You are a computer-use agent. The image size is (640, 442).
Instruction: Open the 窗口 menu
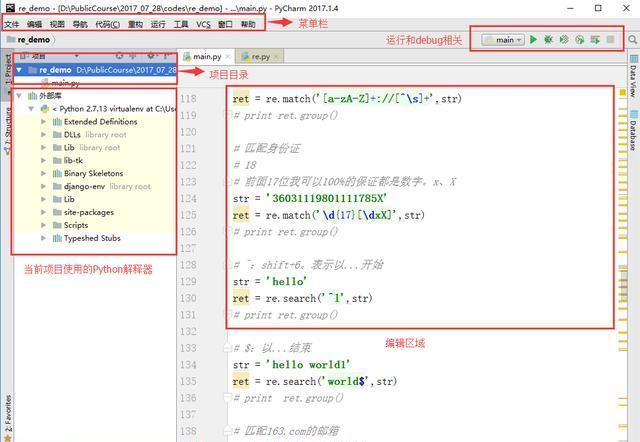tap(225, 24)
